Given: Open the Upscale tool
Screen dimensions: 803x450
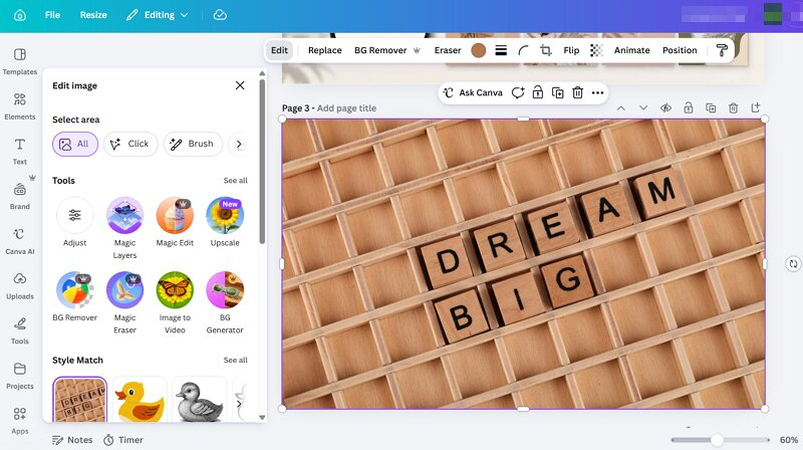Looking at the screenshot, I should (x=225, y=222).
